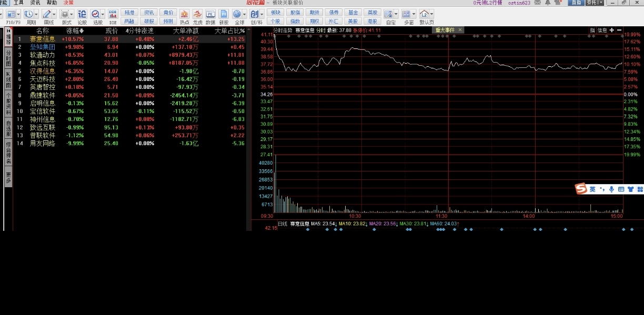
Task: Open the 工具 menu
Action: [x=18, y=3]
